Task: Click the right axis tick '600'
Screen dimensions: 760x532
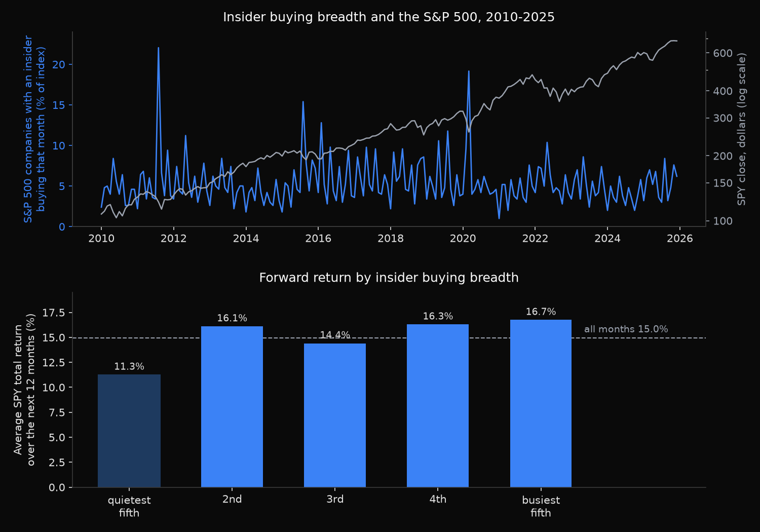Action: 723,53
